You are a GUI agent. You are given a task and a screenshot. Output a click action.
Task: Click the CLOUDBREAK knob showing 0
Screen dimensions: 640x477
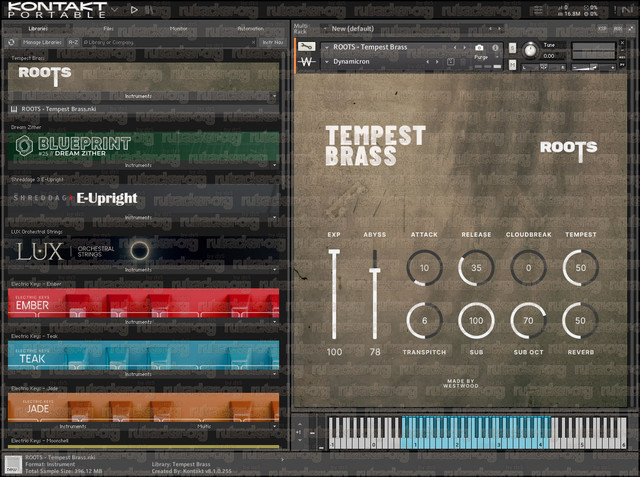pyautogui.click(x=529, y=268)
